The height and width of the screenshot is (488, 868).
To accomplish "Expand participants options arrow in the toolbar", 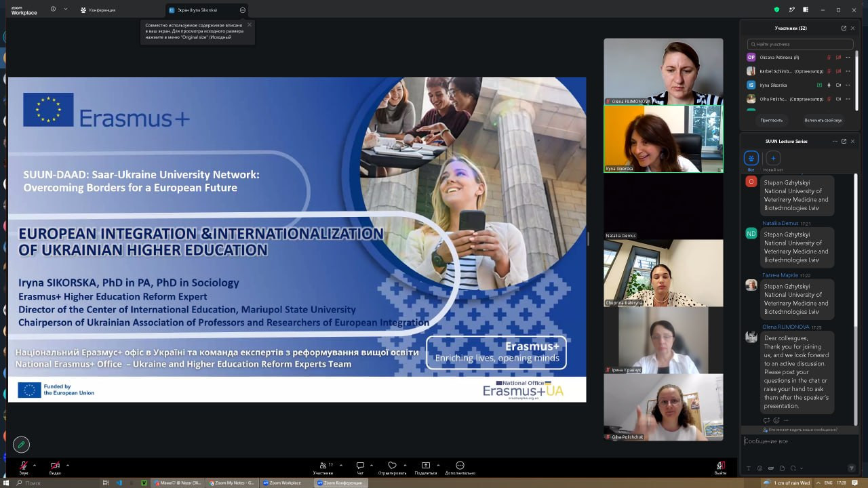I will (x=340, y=465).
